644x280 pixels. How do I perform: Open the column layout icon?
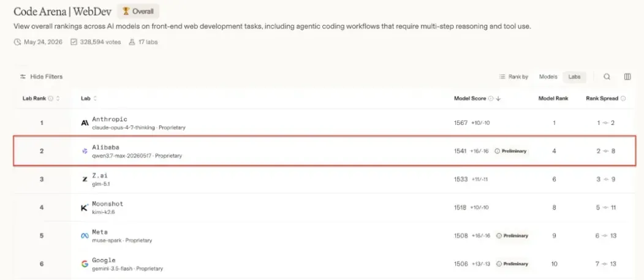click(x=627, y=77)
